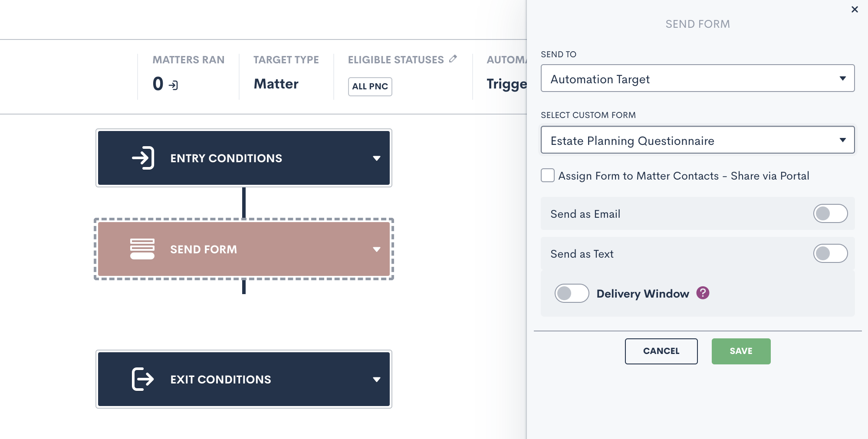Expand the Entry Conditions block caret
The image size is (868, 439).
[376, 158]
